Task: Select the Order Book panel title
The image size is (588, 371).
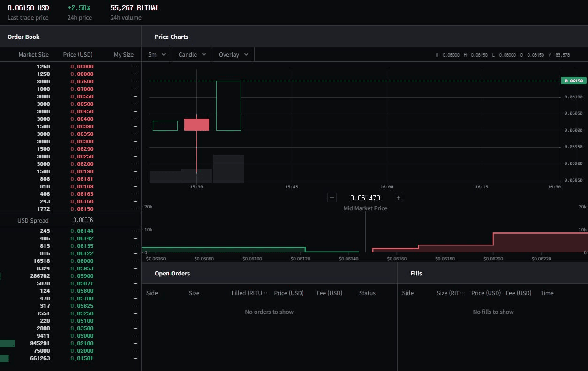Action: point(23,37)
